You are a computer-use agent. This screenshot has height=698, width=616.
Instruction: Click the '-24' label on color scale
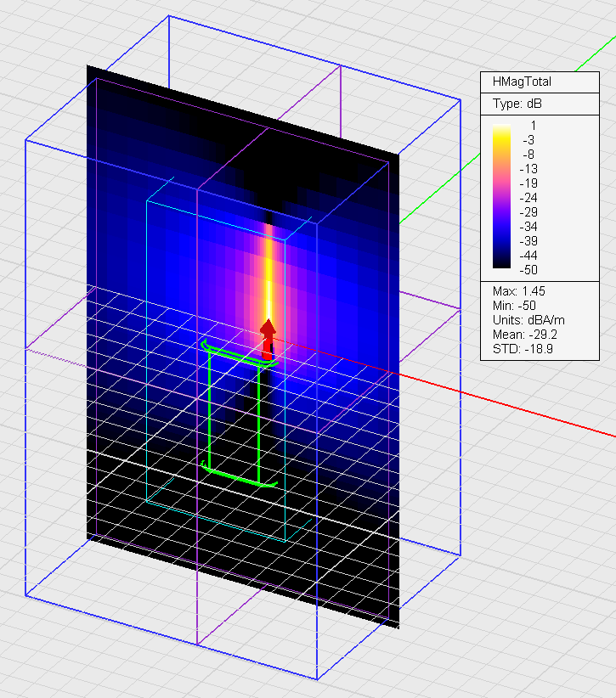click(526, 197)
